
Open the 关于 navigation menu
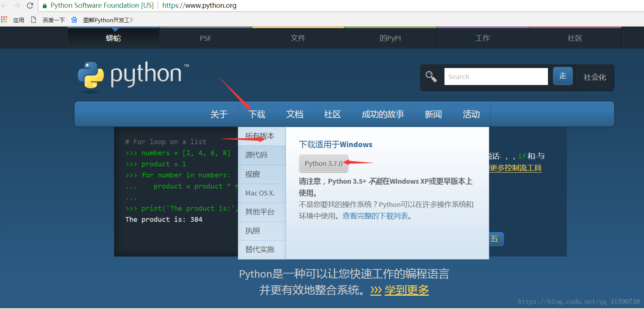click(219, 114)
